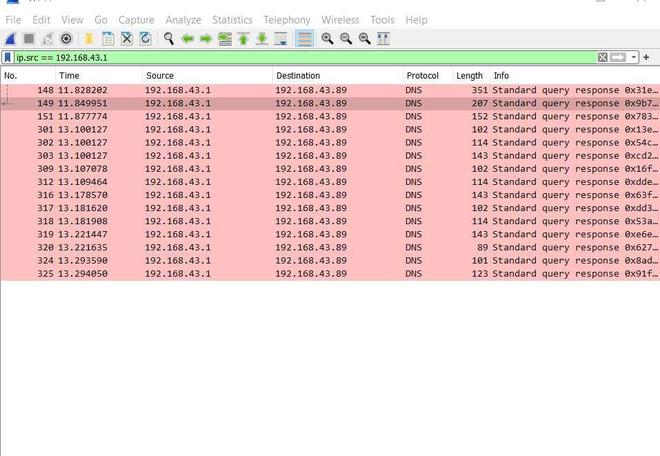Select packet 148 at time 11.828202
Image resolution: width=660 pixels, height=456 pixels.
330,90
